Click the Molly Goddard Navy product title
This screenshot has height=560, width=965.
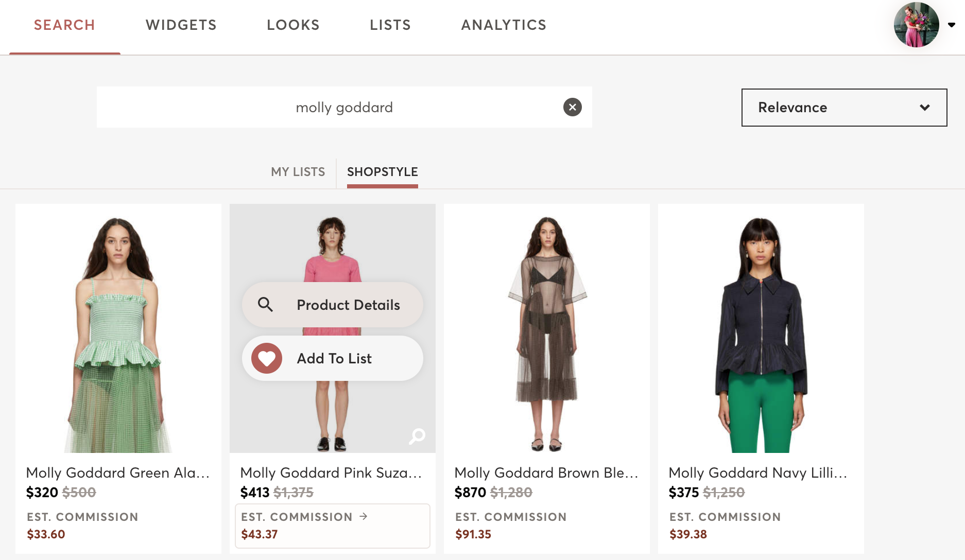tap(757, 472)
